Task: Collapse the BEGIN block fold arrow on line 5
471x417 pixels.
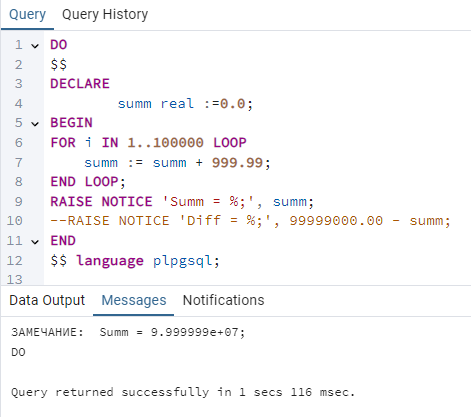Action: click(35, 124)
